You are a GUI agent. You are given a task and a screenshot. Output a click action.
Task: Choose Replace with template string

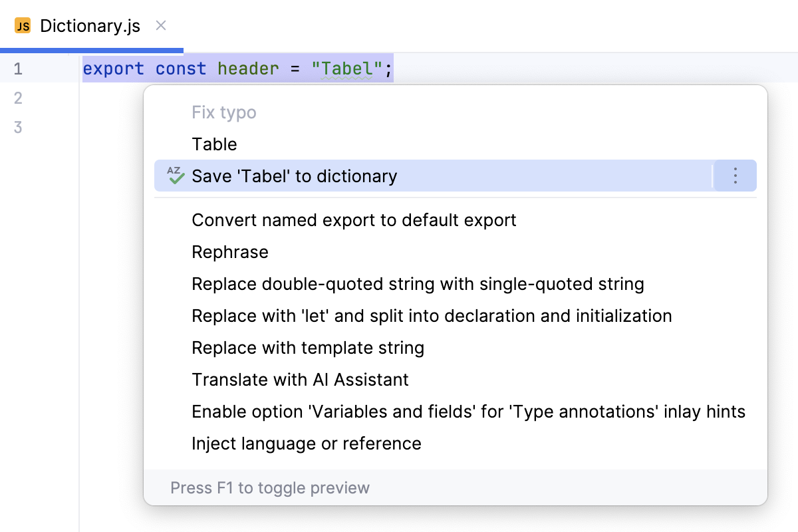tap(308, 348)
